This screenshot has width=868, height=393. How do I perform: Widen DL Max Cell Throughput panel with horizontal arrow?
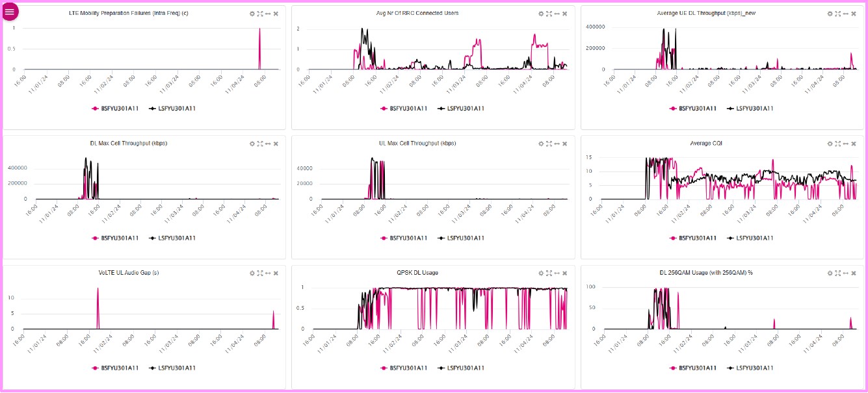click(x=267, y=144)
